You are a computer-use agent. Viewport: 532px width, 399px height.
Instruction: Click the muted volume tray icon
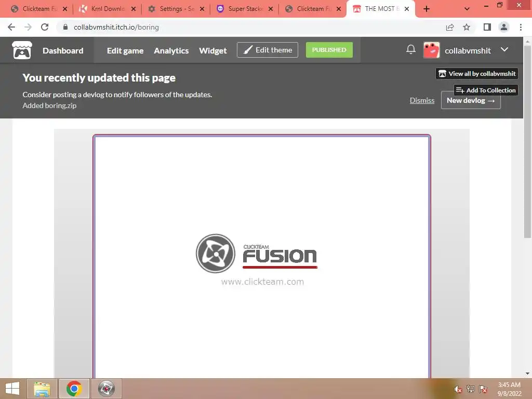pyautogui.click(x=458, y=389)
